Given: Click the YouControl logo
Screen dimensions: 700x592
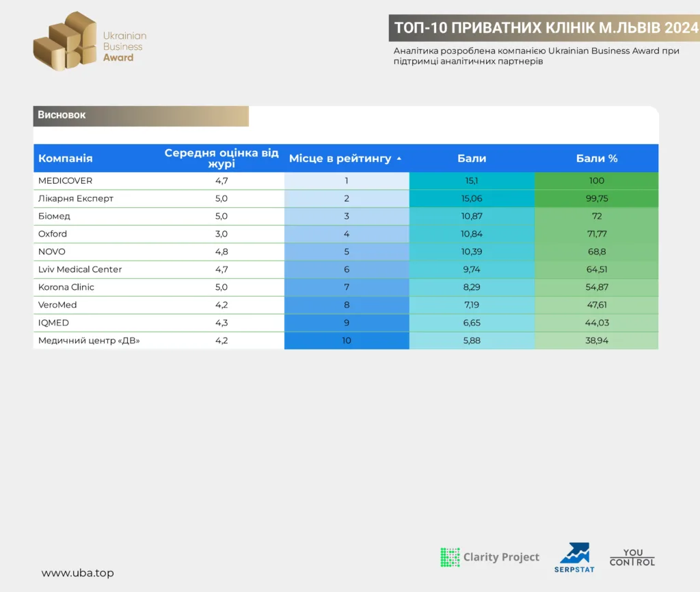Looking at the screenshot, I should click(632, 558).
